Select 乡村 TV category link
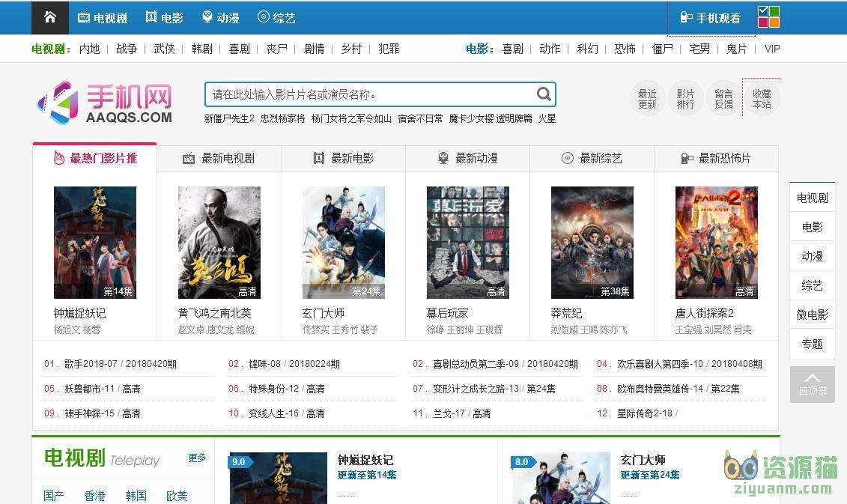The height and width of the screenshot is (504, 847). tap(351, 49)
